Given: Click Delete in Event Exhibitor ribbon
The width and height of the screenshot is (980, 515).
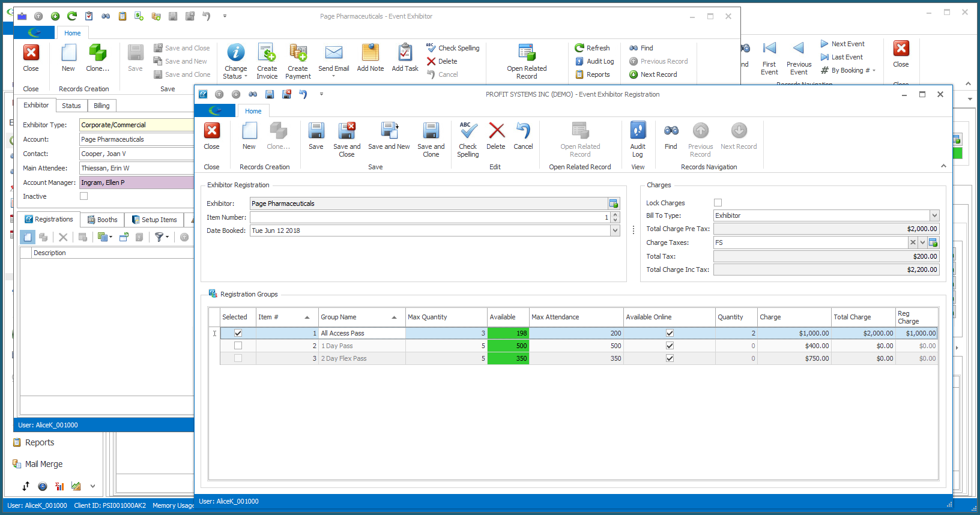Looking at the screenshot, I should click(x=442, y=61).
